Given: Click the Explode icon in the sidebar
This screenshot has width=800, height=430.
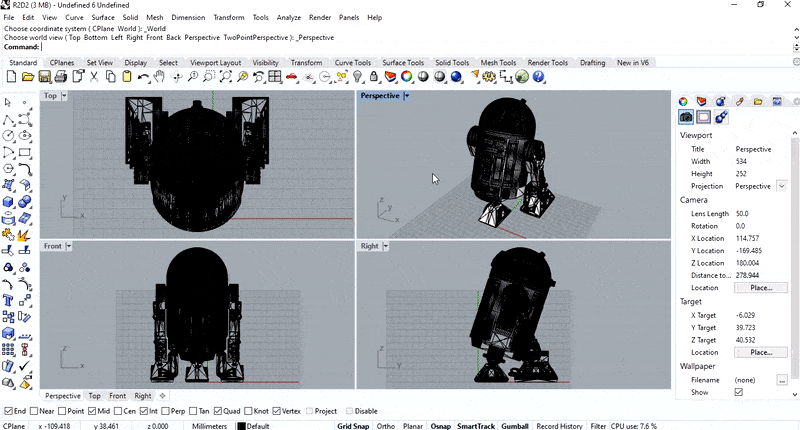Looking at the screenshot, I should tap(23, 235).
